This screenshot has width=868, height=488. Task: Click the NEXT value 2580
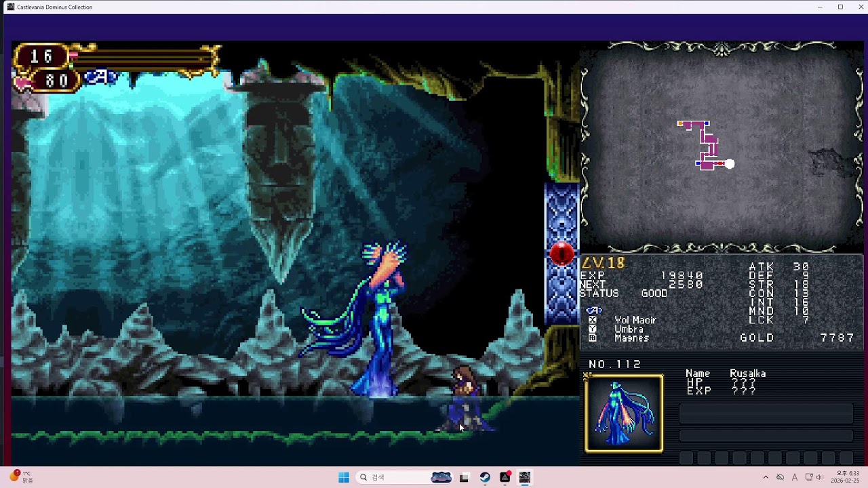click(x=686, y=285)
